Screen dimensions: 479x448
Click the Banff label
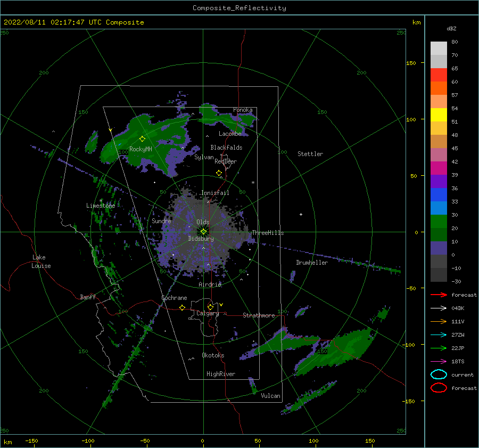coord(88,297)
